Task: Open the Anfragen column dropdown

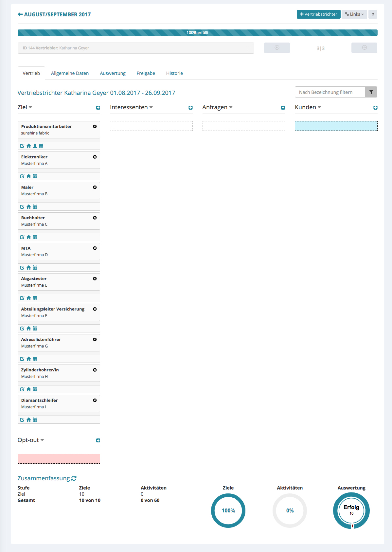Action: point(231,107)
